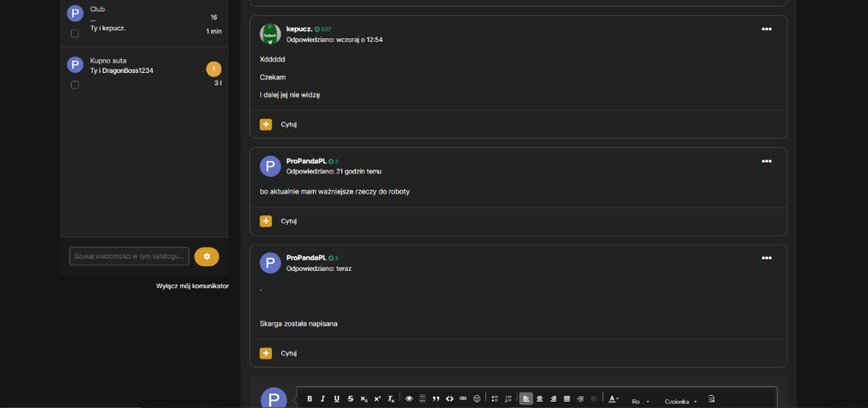The height and width of the screenshot is (408, 868).
Task: Open ProPandaPL profile on the 'teraz' reply
Action: click(x=306, y=258)
